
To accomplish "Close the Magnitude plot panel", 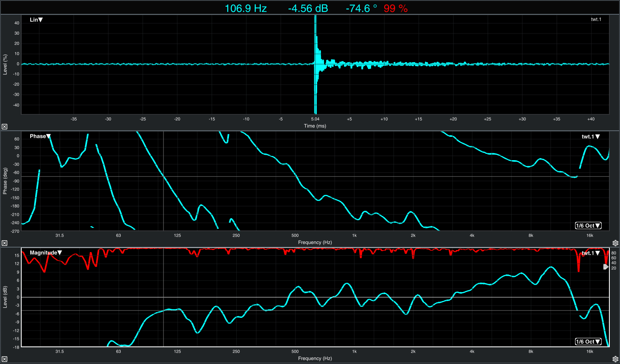I will click(x=4, y=359).
